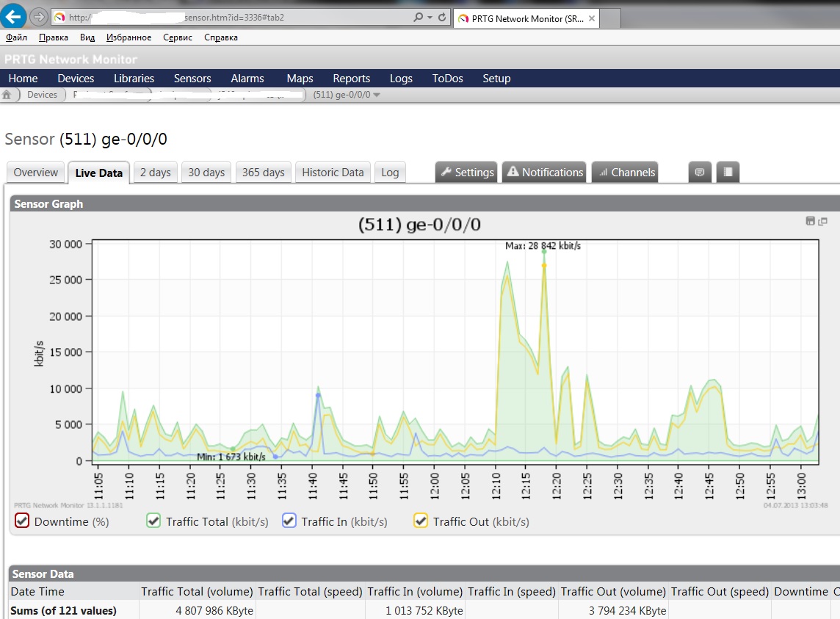The image size is (840, 619).
Task: Open the address bar dropdown arrow
Action: click(430, 18)
